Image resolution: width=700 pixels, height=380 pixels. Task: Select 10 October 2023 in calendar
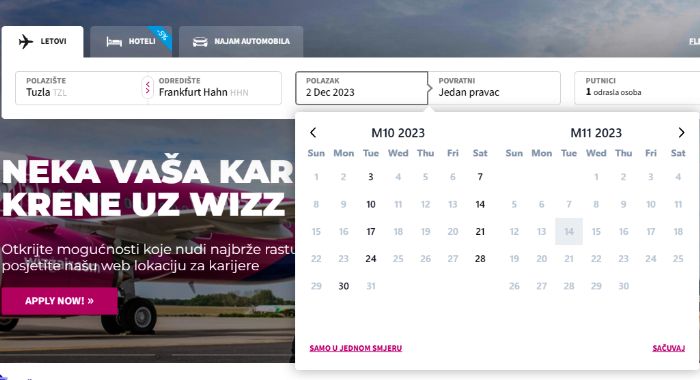point(371,205)
